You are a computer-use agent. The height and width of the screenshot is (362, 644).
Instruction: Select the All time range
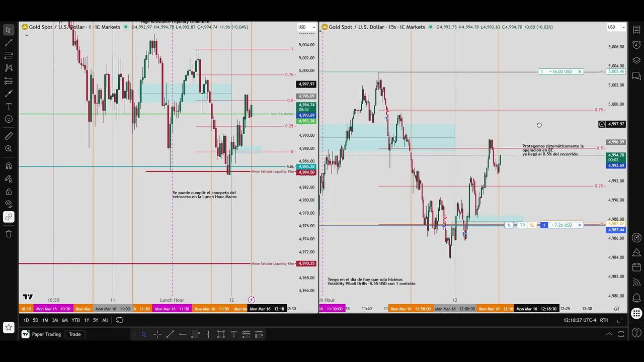(x=105, y=320)
